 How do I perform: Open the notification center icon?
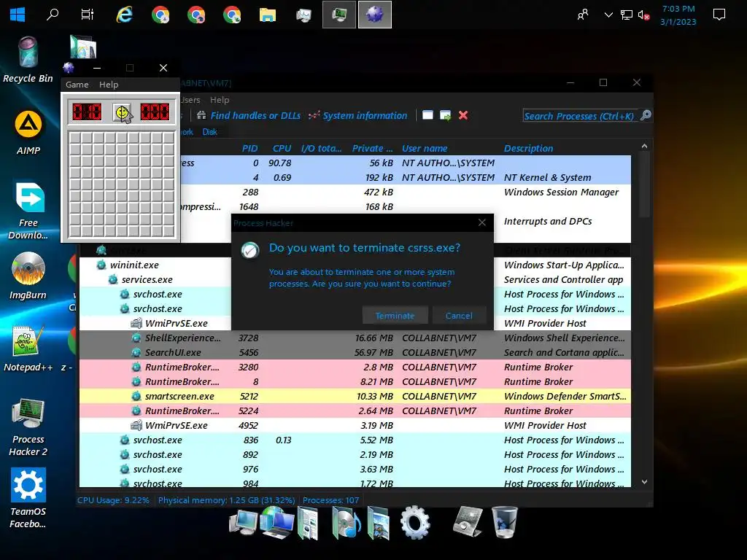[719, 15]
